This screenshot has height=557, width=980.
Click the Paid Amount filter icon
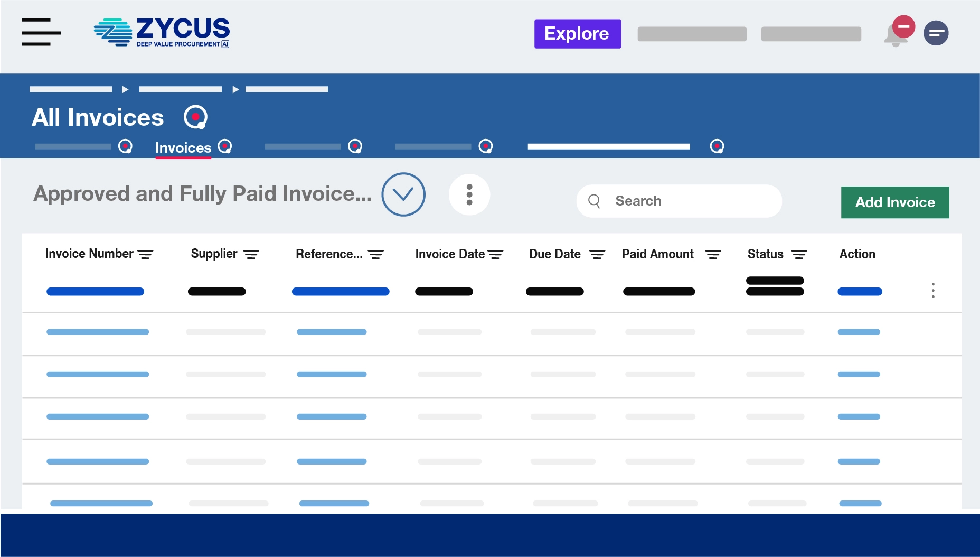713,255
